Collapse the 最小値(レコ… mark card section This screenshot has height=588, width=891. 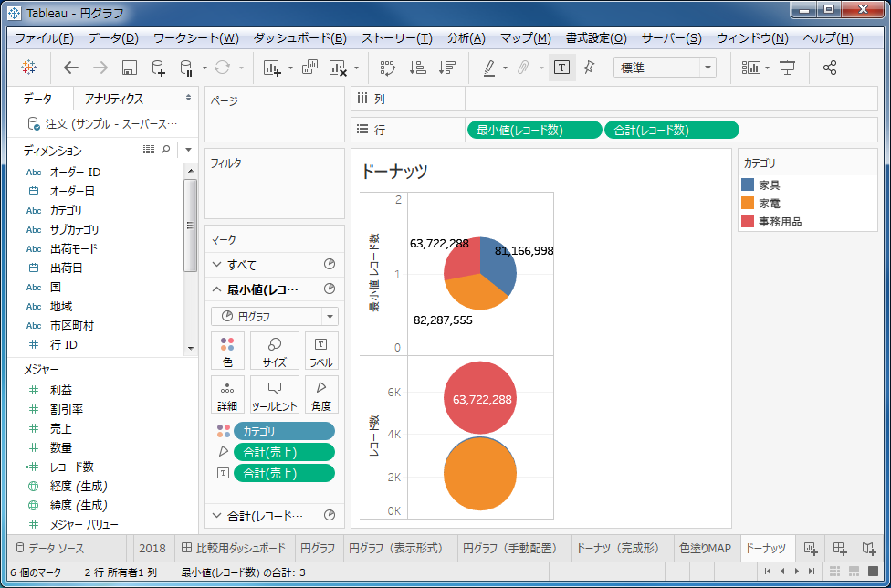219,289
